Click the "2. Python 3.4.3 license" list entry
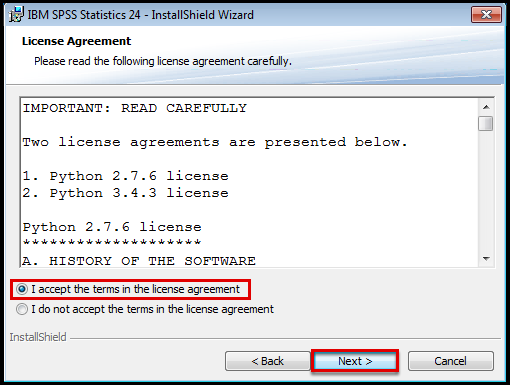This screenshot has width=510, height=385. click(125, 193)
